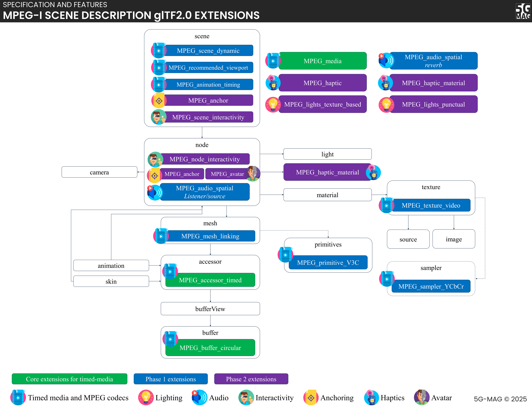Click the legend avatar face icon at bottom
This screenshot has height=409, width=532.
[422, 397]
